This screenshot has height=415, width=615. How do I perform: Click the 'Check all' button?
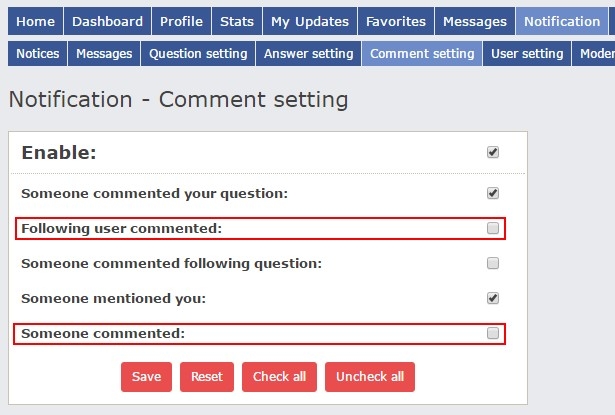click(279, 377)
